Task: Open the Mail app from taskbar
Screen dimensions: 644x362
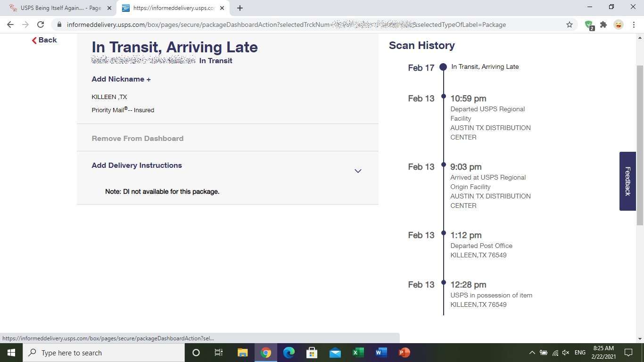Action: click(335, 353)
